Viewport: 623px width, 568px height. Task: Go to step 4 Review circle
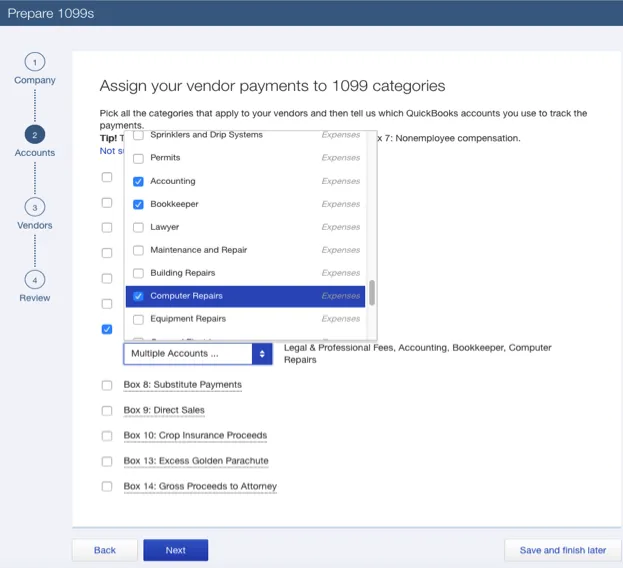pyautogui.click(x=34, y=280)
